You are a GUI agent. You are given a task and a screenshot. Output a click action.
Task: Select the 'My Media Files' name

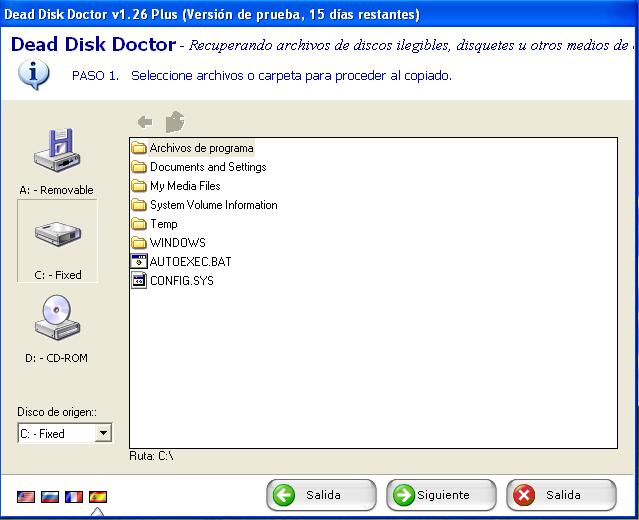point(185,186)
